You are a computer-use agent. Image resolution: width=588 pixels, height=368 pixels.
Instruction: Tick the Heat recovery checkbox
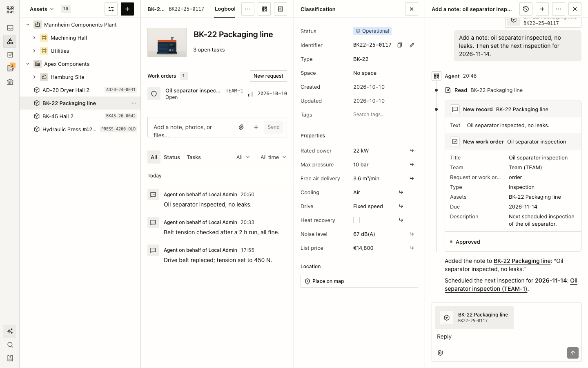coord(356,220)
